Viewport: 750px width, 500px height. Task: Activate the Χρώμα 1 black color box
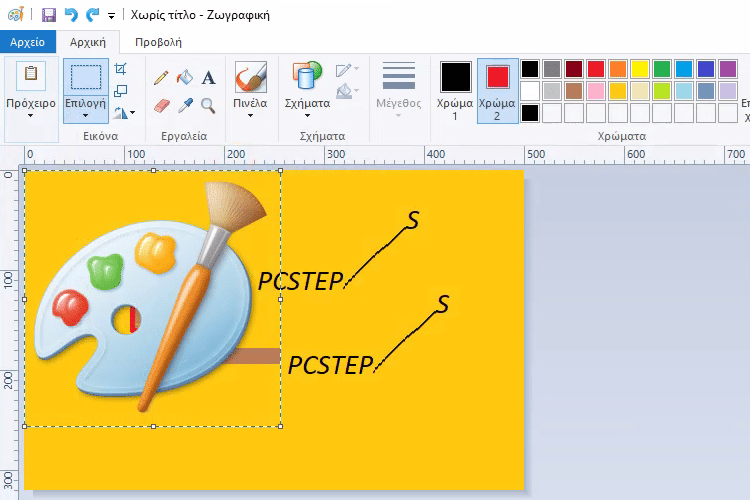(455, 77)
